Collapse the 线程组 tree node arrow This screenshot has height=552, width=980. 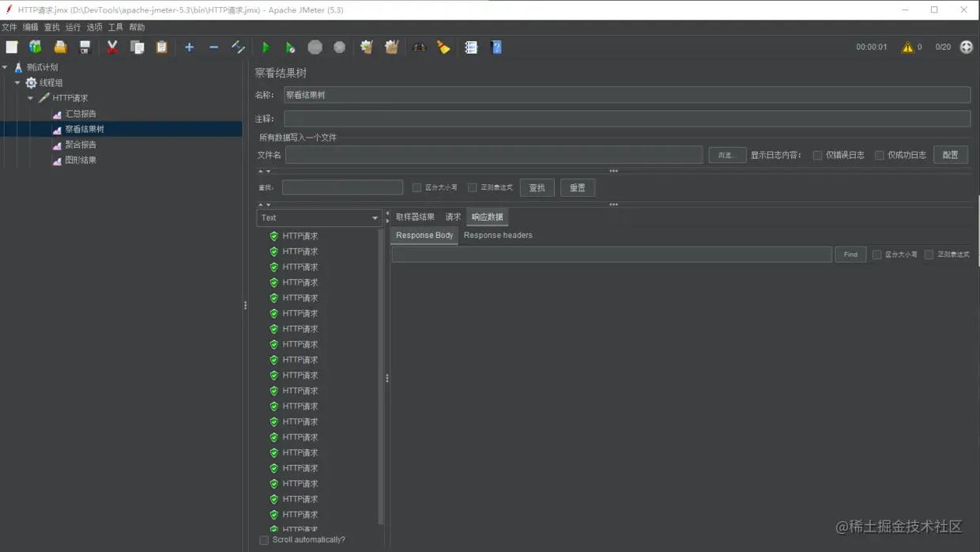(17, 82)
